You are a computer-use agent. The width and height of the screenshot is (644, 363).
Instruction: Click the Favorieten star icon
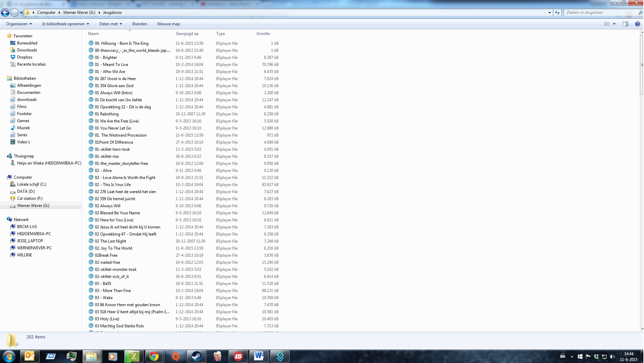(x=9, y=36)
